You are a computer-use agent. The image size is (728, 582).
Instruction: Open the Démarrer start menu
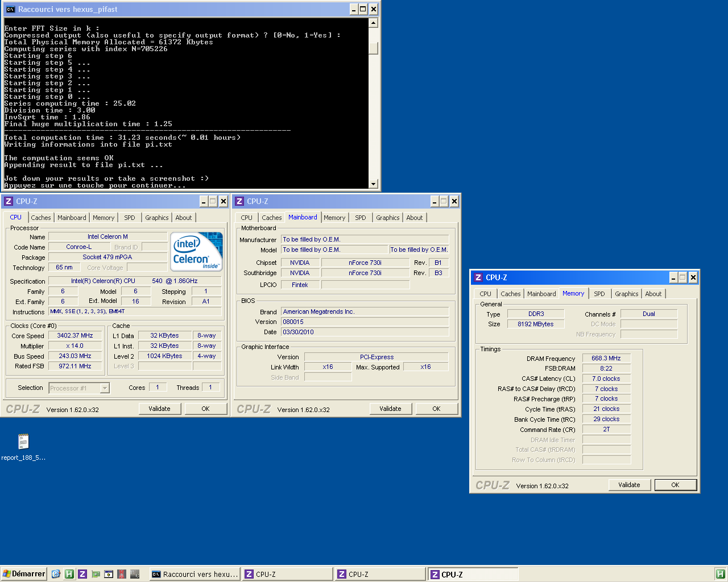pyautogui.click(x=24, y=574)
